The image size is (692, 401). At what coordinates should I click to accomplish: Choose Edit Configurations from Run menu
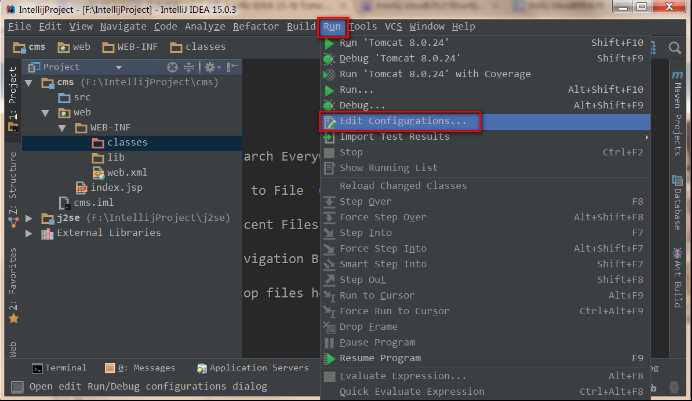click(x=485, y=121)
